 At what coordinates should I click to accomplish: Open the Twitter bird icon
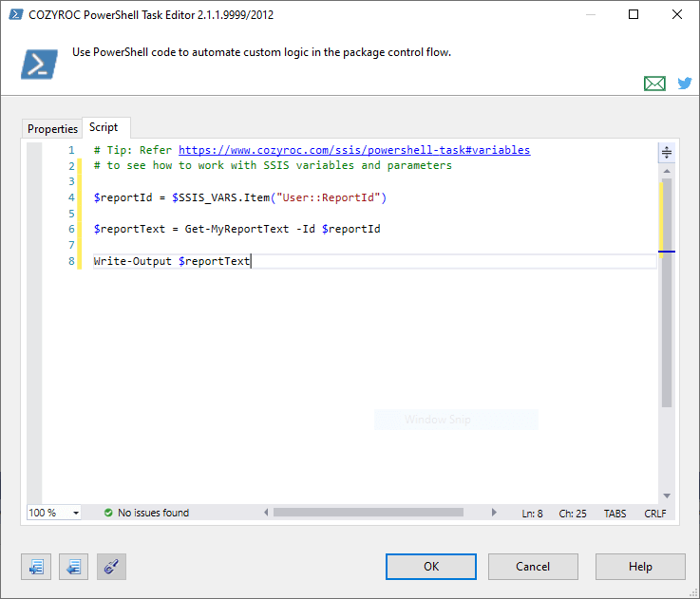click(x=685, y=83)
